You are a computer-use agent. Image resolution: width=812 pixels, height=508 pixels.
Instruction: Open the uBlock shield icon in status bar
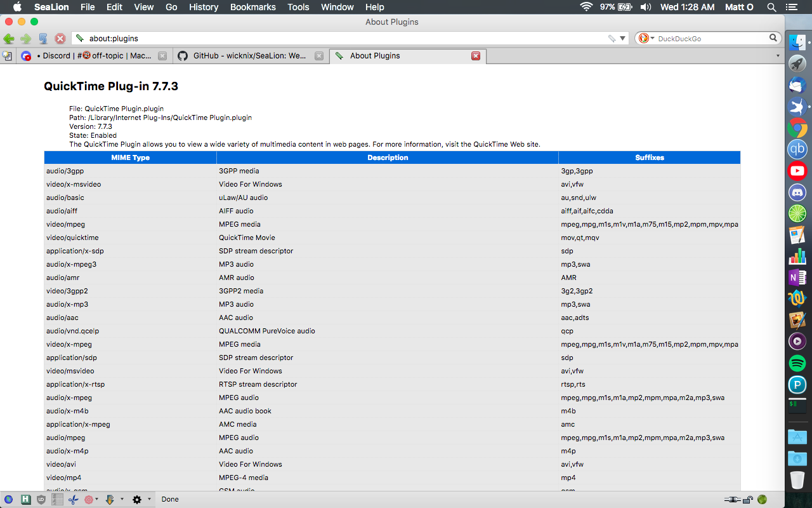[42, 500]
